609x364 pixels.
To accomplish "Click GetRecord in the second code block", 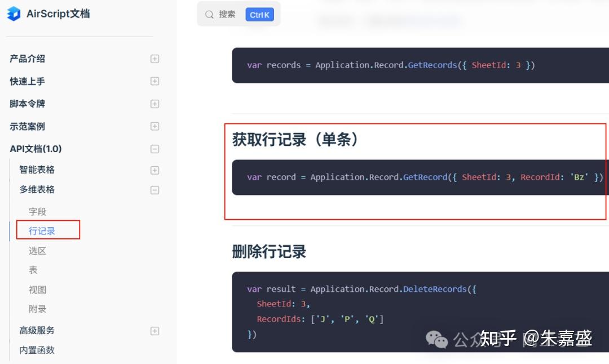I will pos(425,177).
